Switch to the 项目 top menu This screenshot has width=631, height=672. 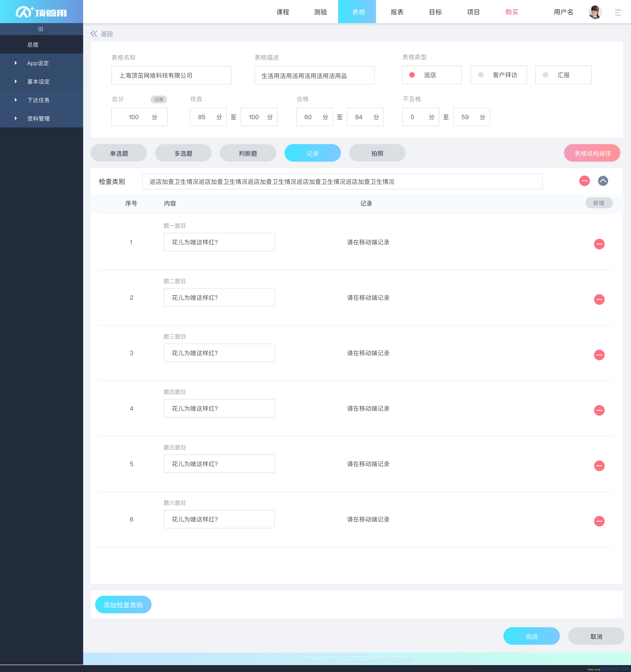[x=473, y=12]
